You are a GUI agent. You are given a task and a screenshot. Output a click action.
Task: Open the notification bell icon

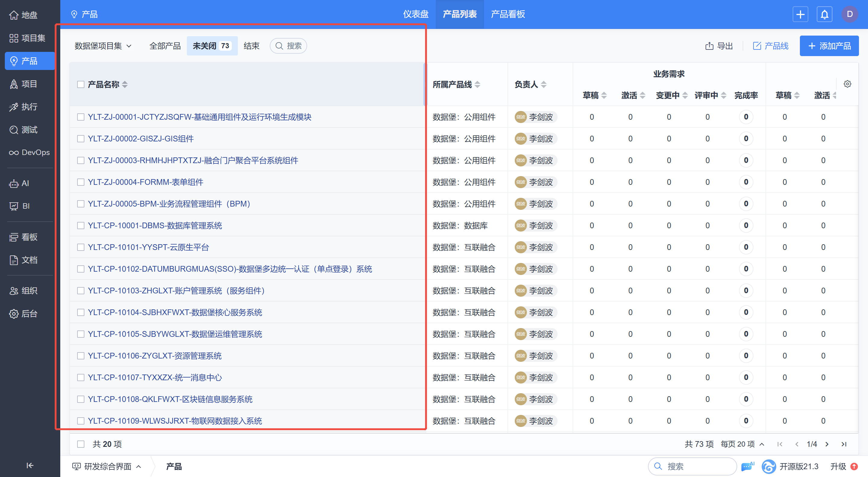[x=825, y=14]
